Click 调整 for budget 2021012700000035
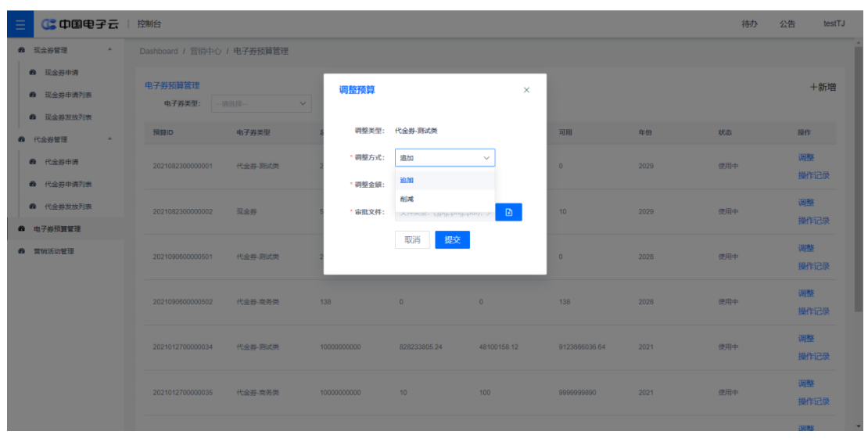The image size is (868, 442). click(806, 383)
